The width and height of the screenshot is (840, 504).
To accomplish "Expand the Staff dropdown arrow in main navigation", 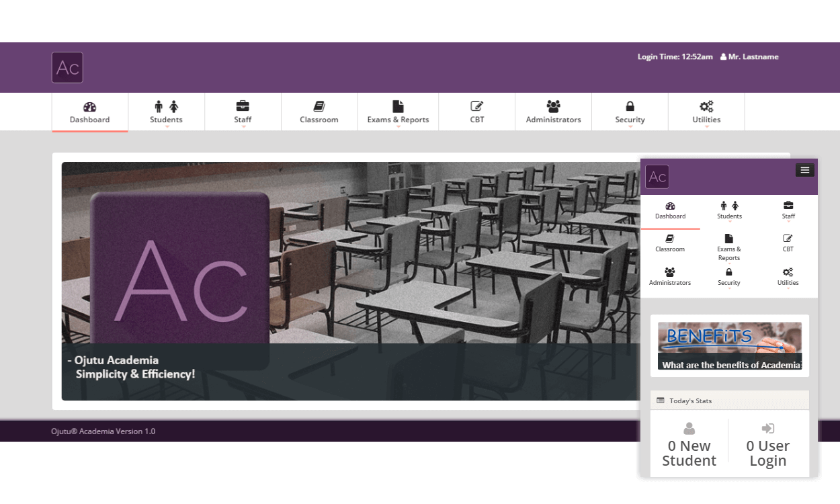I will 243,126.
